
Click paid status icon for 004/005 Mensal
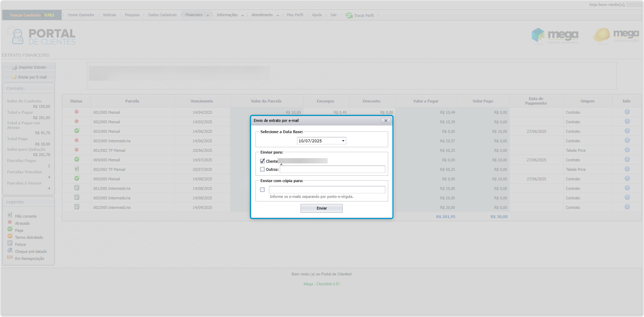(76, 159)
